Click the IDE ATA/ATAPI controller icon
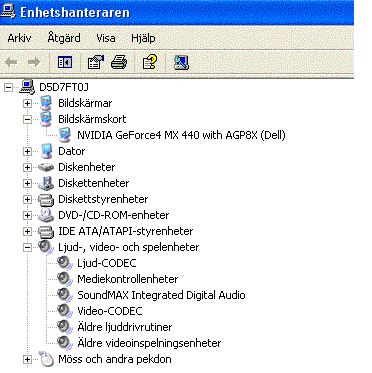The image size is (372, 373). point(46,231)
